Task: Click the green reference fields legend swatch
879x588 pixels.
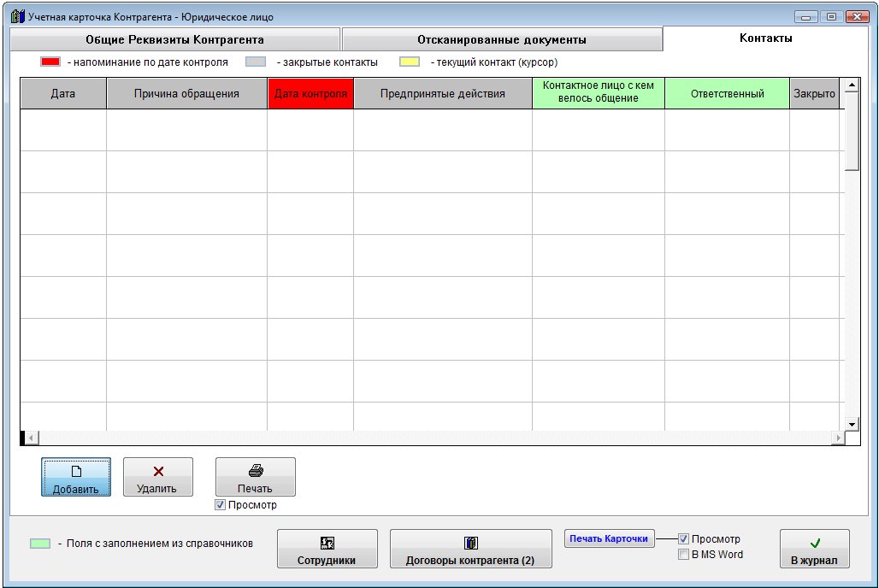Action: (x=40, y=544)
